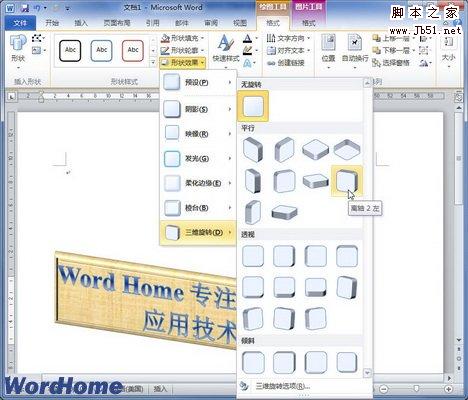Apply the Perspective Relaxed preset with thick bottom edge
This screenshot has height=400, width=468.
(x=315, y=287)
